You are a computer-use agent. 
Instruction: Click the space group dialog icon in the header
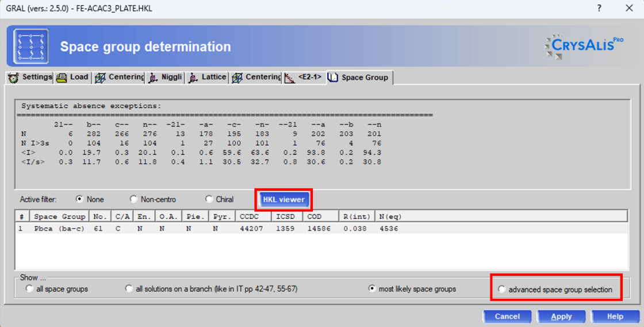click(30, 47)
